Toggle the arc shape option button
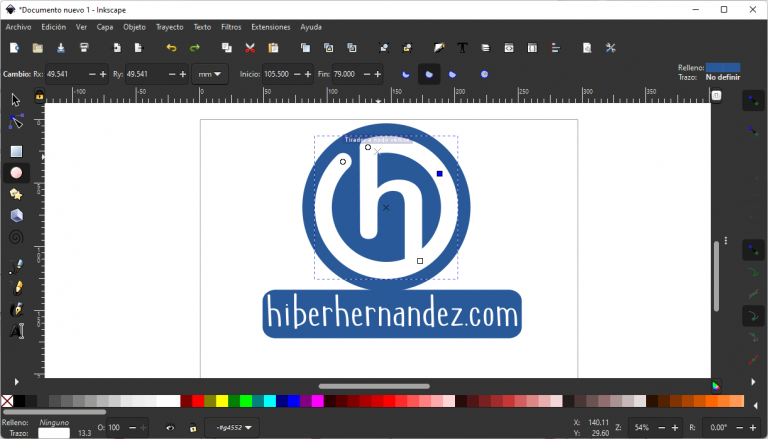The width and height of the screenshot is (768, 439). click(453, 74)
